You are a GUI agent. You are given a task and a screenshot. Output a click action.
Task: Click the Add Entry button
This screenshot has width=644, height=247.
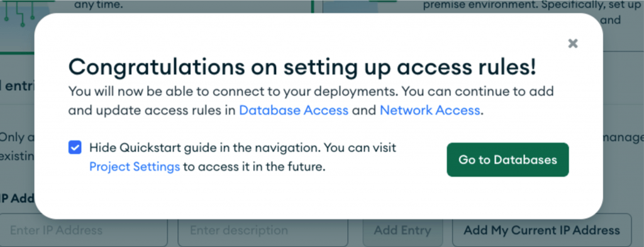(402, 230)
